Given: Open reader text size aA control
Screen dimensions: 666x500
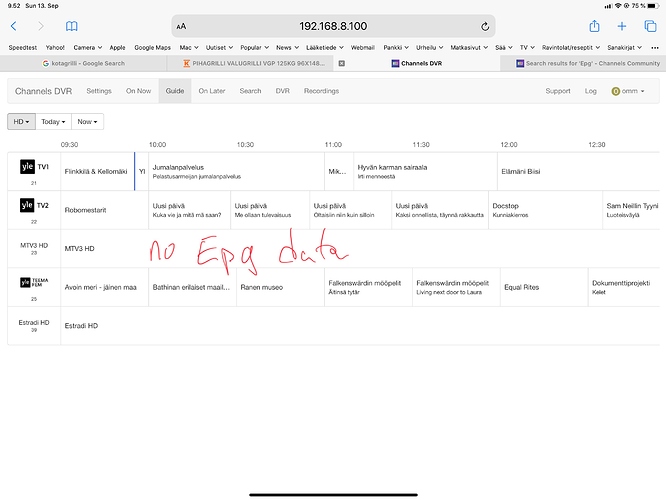Looking at the screenshot, I should 181,27.
